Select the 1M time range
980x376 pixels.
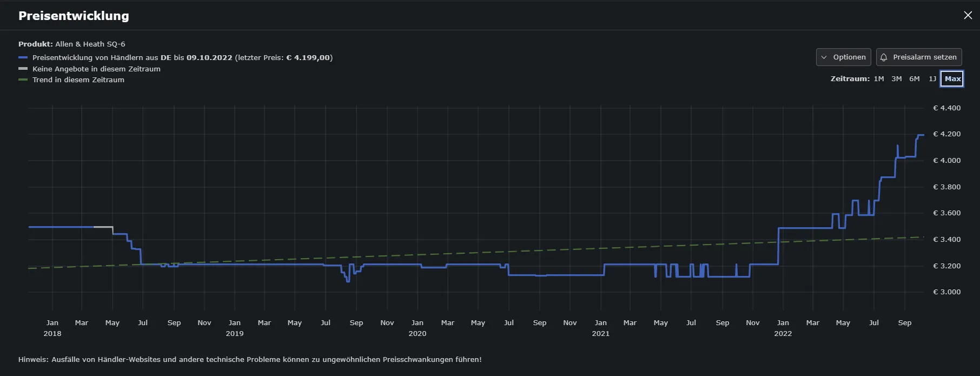click(x=879, y=79)
